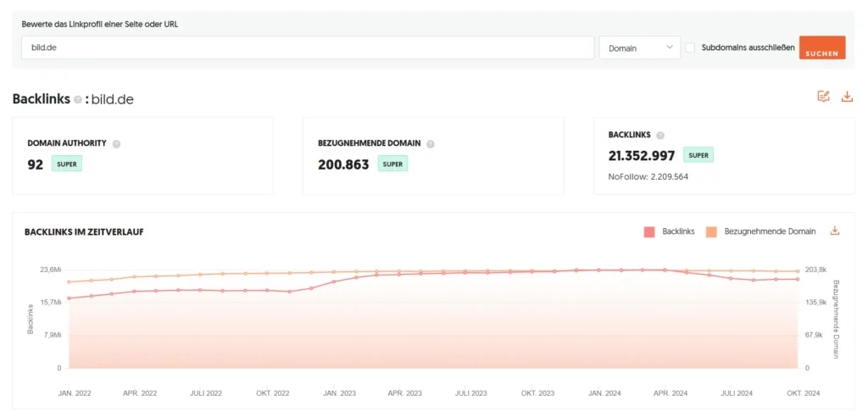Click the JAN. 2023 label on chart axis
868x412 pixels.
coord(339,393)
